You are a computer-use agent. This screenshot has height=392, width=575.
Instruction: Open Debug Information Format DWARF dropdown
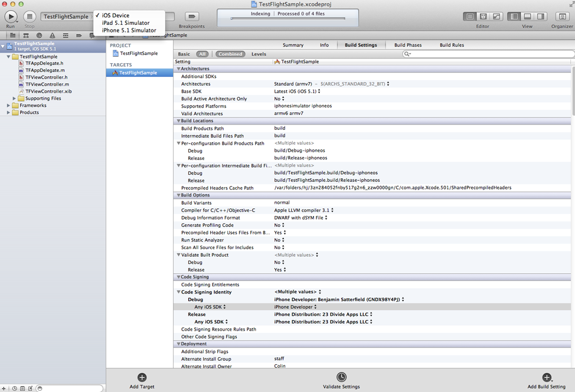click(x=300, y=218)
